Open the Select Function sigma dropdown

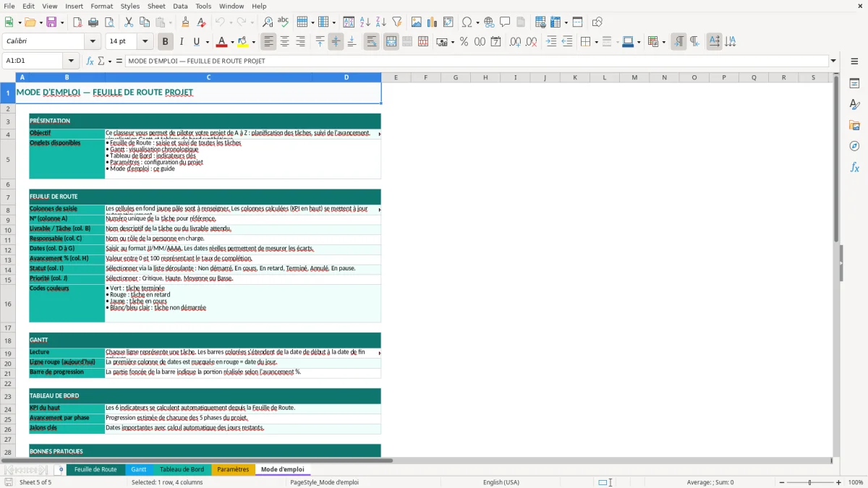coord(109,61)
